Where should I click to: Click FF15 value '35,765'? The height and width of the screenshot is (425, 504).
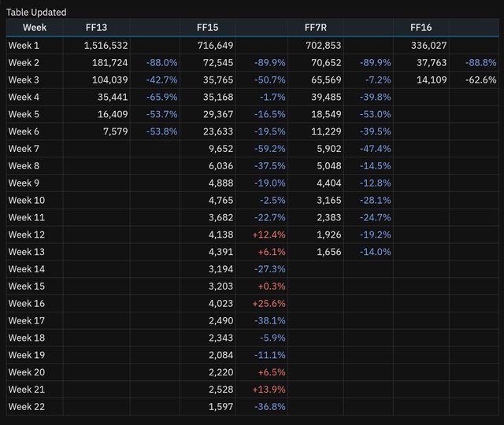click(x=218, y=79)
